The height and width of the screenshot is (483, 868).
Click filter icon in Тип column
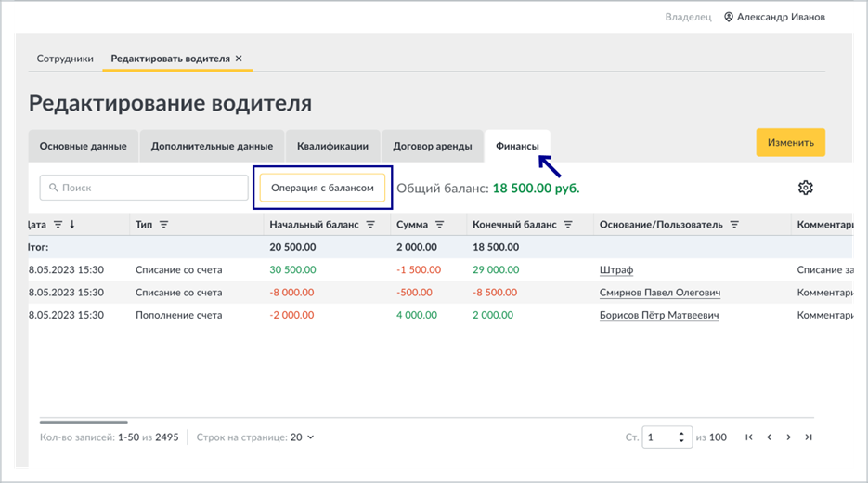(164, 225)
